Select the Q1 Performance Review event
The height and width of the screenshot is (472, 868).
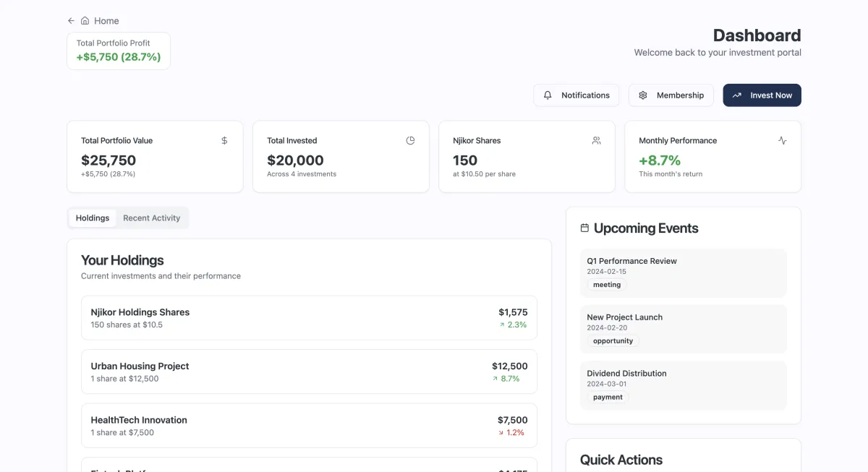point(683,273)
